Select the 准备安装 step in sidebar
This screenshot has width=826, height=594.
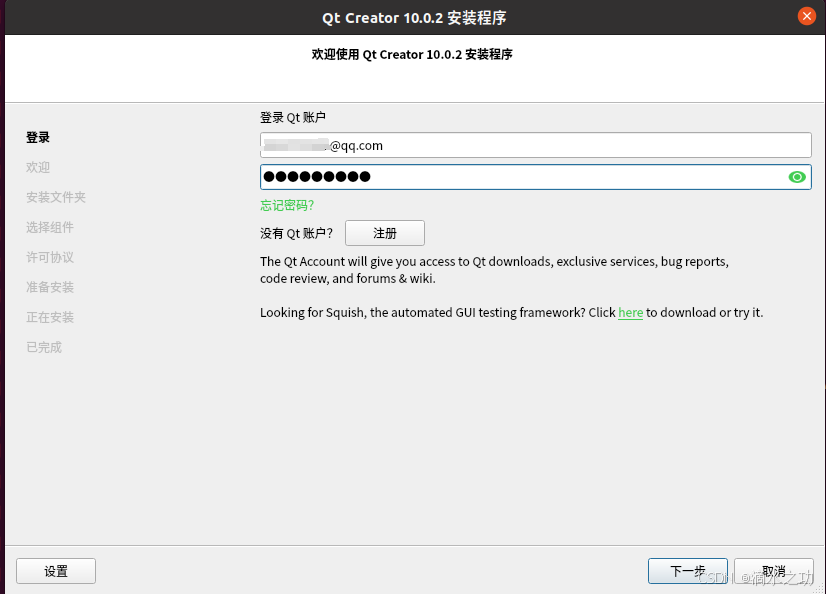click(x=50, y=287)
